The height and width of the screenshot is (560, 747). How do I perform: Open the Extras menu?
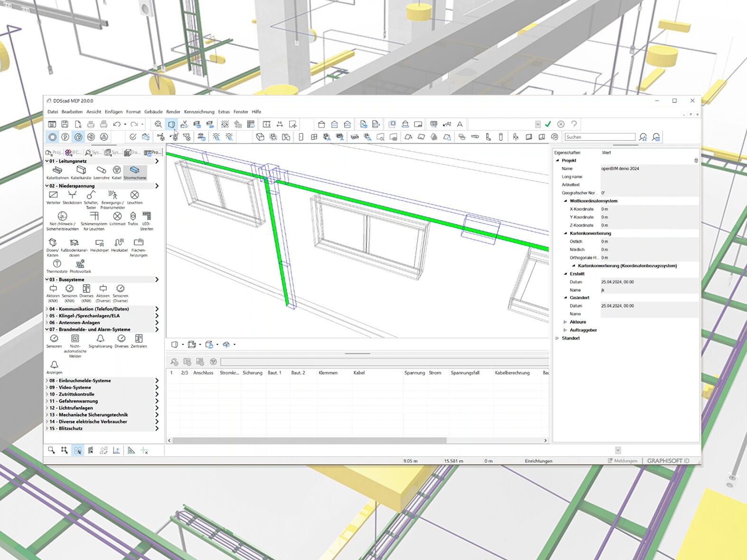tap(224, 112)
